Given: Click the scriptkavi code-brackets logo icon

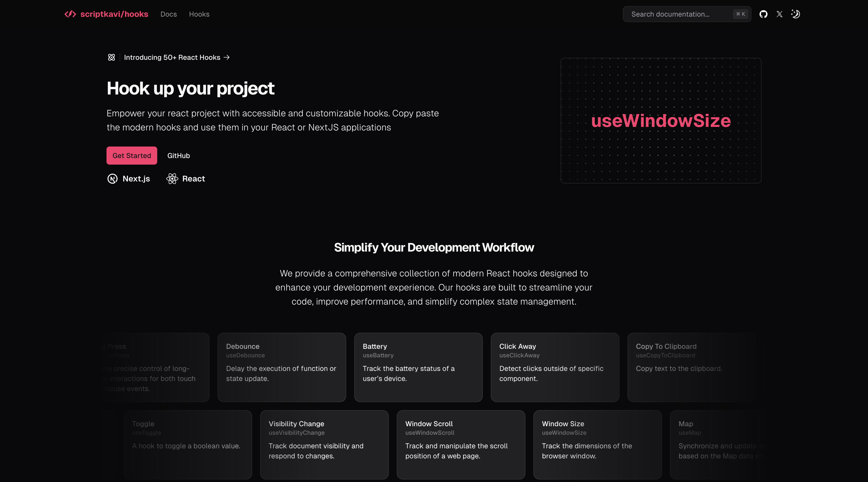Looking at the screenshot, I should tap(70, 14).
